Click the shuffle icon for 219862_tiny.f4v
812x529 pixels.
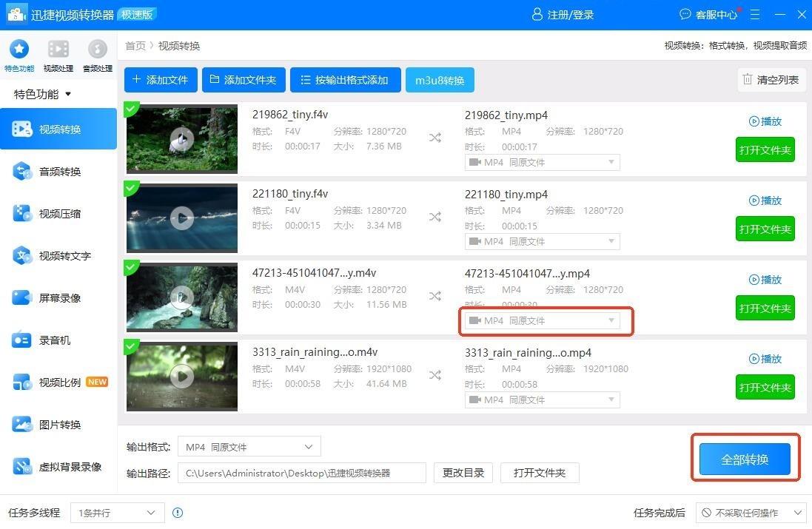click(x=435, y=138)
